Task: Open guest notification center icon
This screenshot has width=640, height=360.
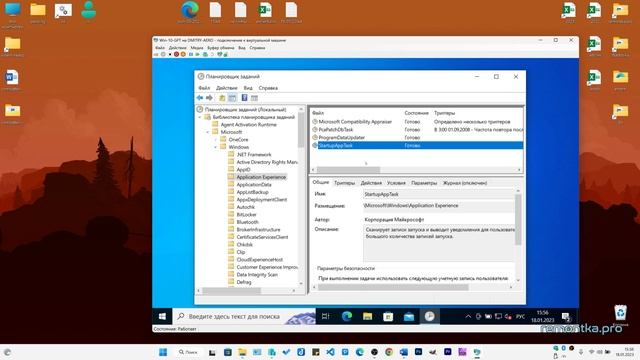Action: tap(567, 317)
